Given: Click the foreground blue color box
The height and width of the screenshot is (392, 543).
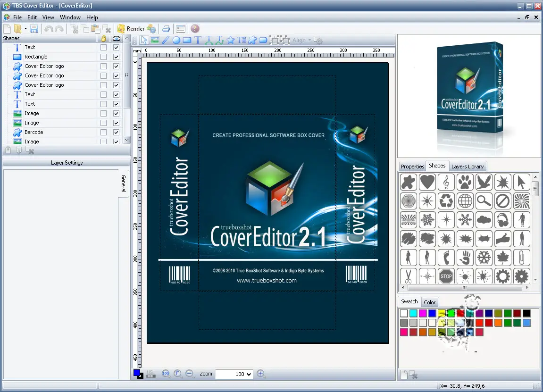Looking at the screenshot, I should pos(137,373).
